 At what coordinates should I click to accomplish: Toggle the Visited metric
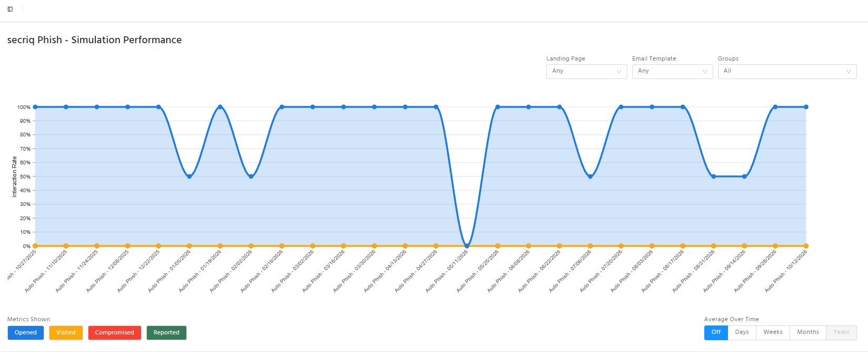(66, 333)
